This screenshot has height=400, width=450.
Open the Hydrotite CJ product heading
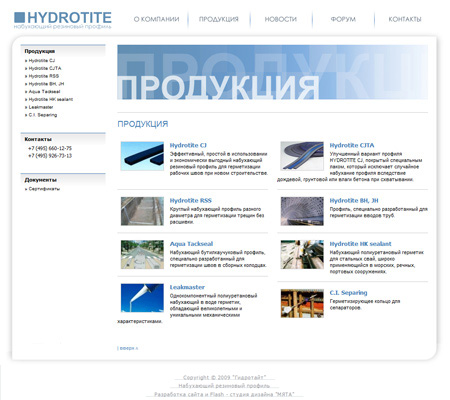188,145
